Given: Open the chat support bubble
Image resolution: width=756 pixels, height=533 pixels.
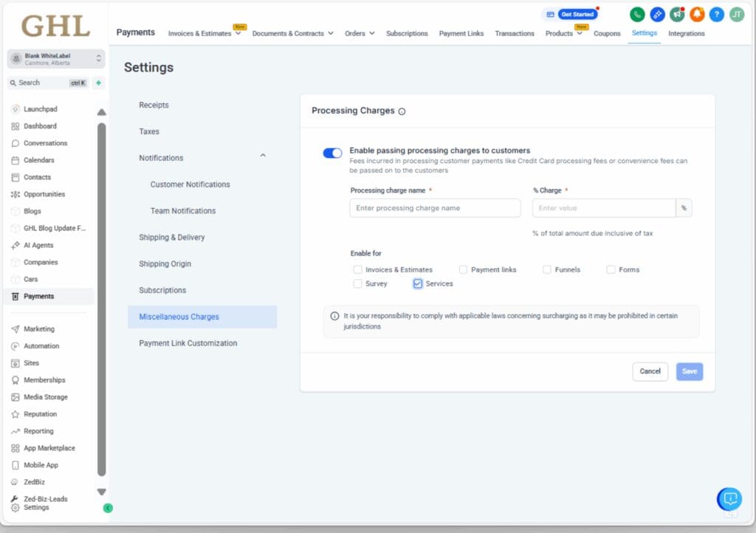Looking at the screenshot, I should click(x=729, y=500).
